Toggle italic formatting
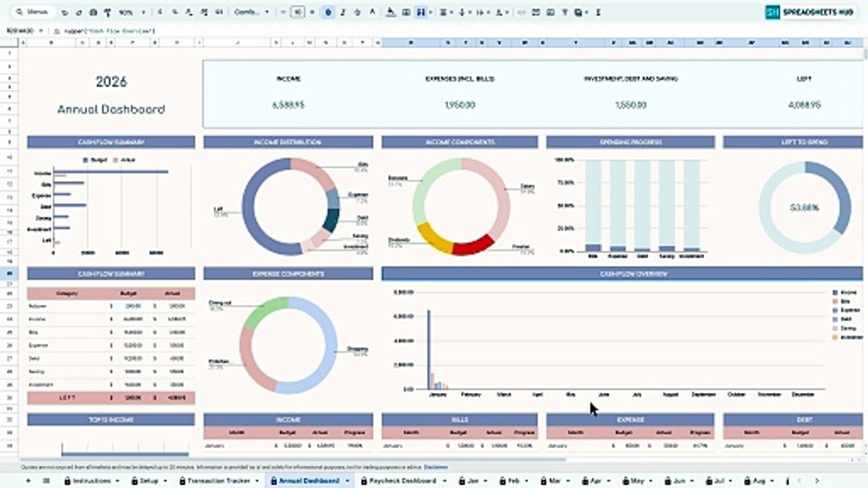868x488 pixels. tap(343, 12)
